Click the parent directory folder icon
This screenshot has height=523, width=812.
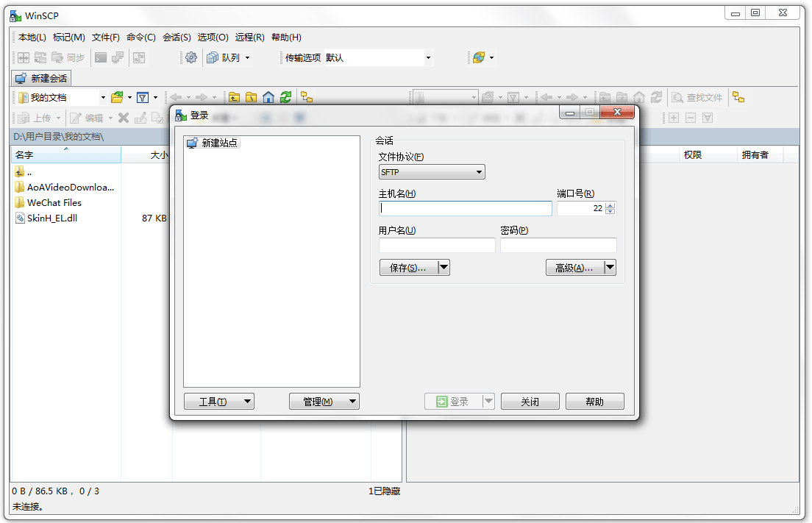235,96
